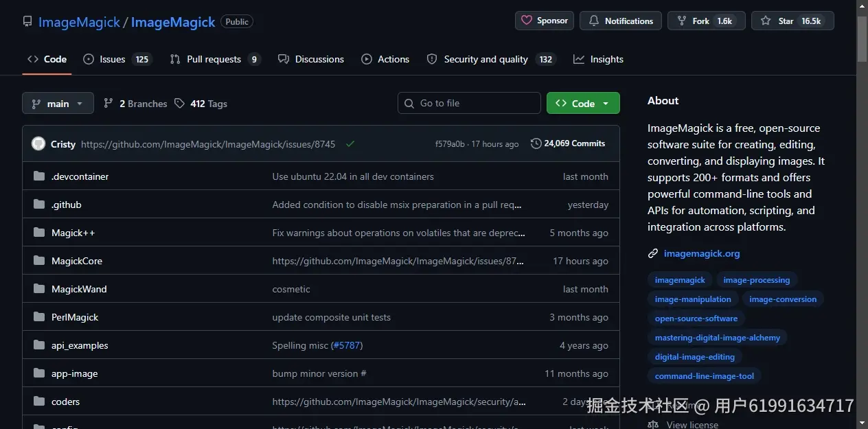Select mastering-digital-image-alchemy topic tag

click(718, 338)
